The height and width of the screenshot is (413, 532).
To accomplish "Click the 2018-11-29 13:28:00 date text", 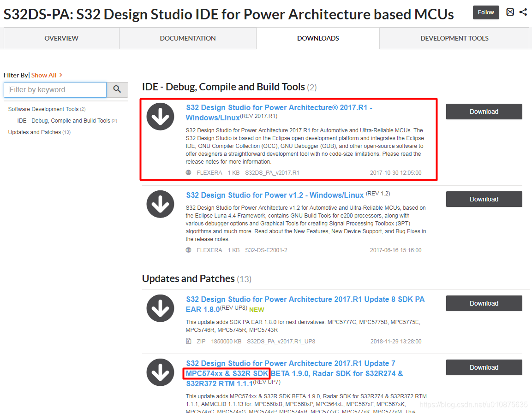I will pos(396,341).
